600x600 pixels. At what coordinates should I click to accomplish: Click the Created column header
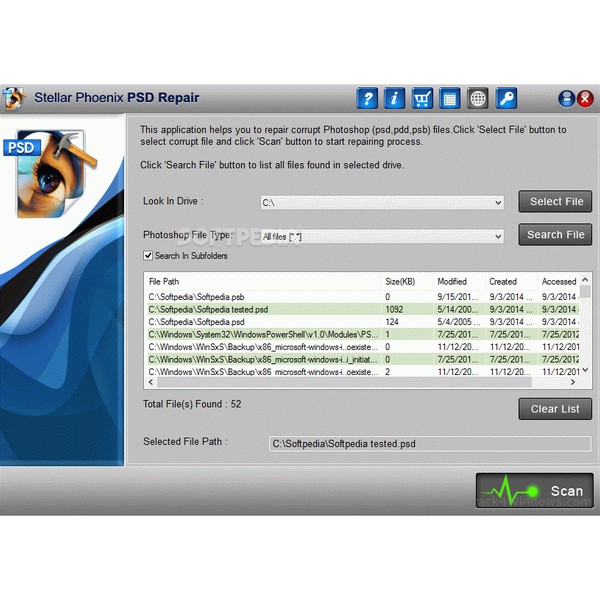511,282
